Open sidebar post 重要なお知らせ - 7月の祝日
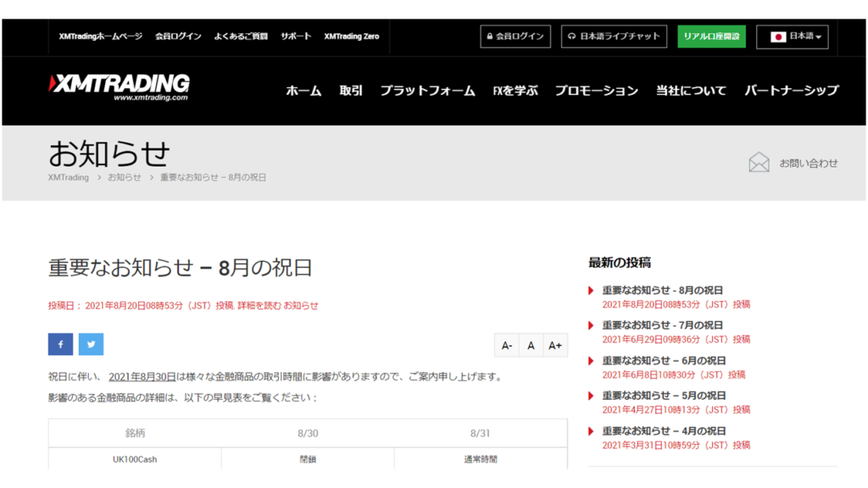Viewport: 868px width, 488px height. click(x=663, y=325)
